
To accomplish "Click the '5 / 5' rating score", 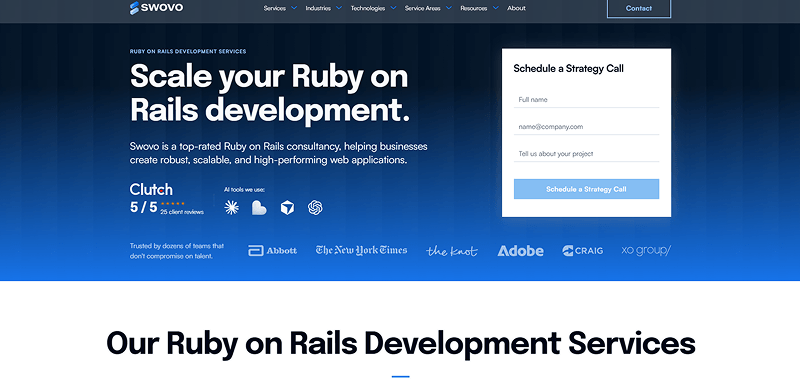I will [143, 207].
